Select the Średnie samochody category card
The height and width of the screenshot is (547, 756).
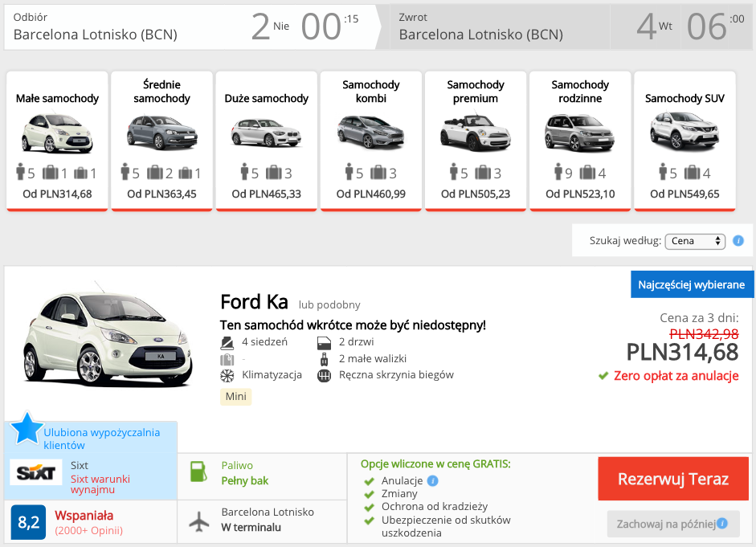coord(161,141)
